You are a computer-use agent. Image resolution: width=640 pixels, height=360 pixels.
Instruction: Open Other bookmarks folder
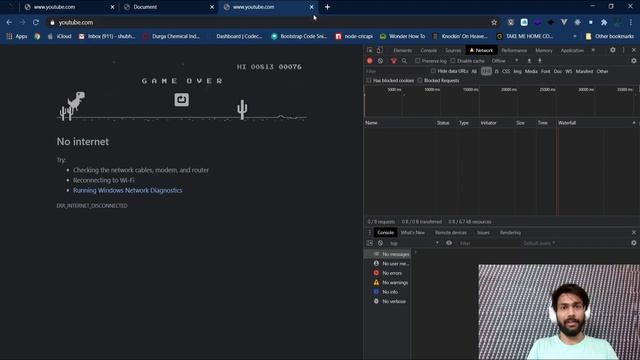coord(610,36)
